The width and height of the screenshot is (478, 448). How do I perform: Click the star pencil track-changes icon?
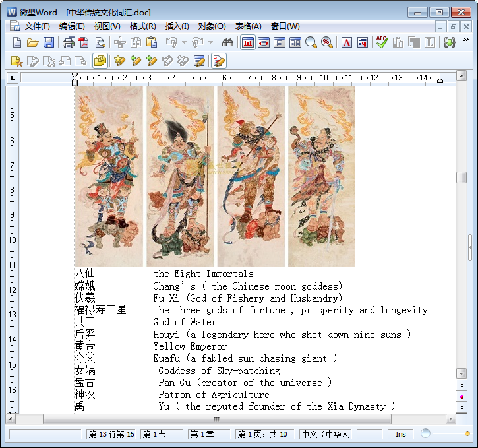click(x=119, y=61)
